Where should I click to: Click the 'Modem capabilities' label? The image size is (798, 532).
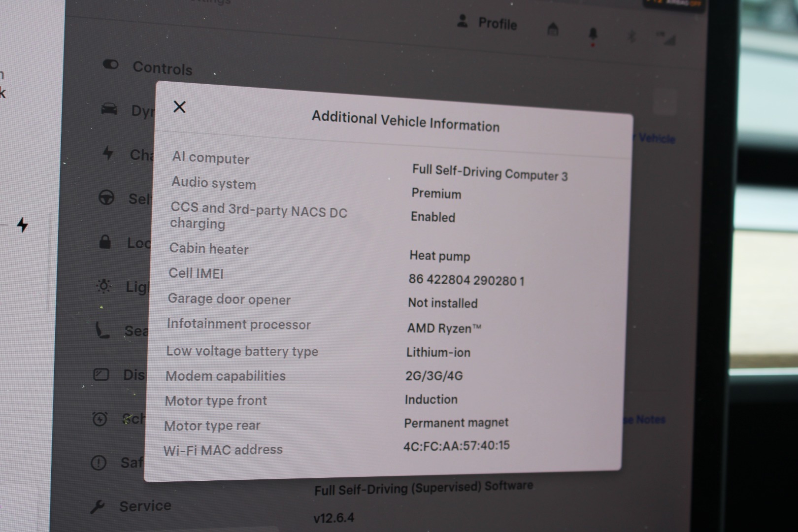click(226, 376)
